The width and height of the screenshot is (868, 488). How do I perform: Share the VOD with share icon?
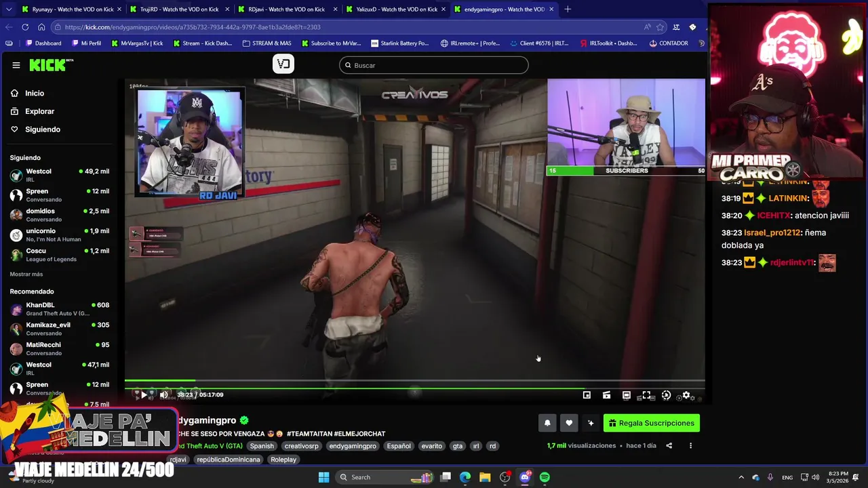pos(669,445)
